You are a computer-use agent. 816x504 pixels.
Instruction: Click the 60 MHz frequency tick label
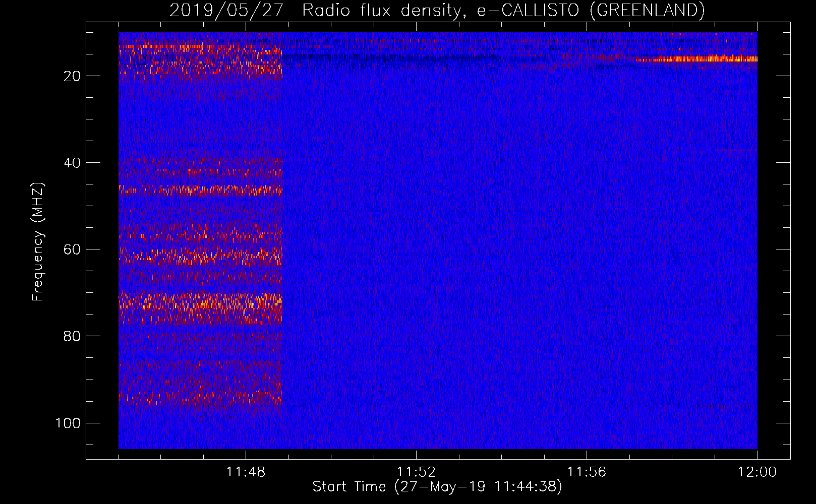pyautogui.click(x=73, y=249)
